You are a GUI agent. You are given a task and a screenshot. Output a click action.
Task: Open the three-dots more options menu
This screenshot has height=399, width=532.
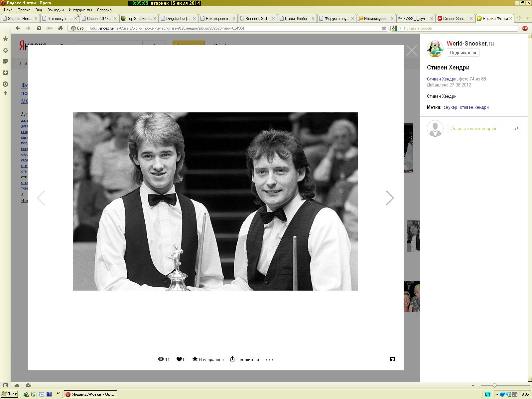(x=269, y=359)
